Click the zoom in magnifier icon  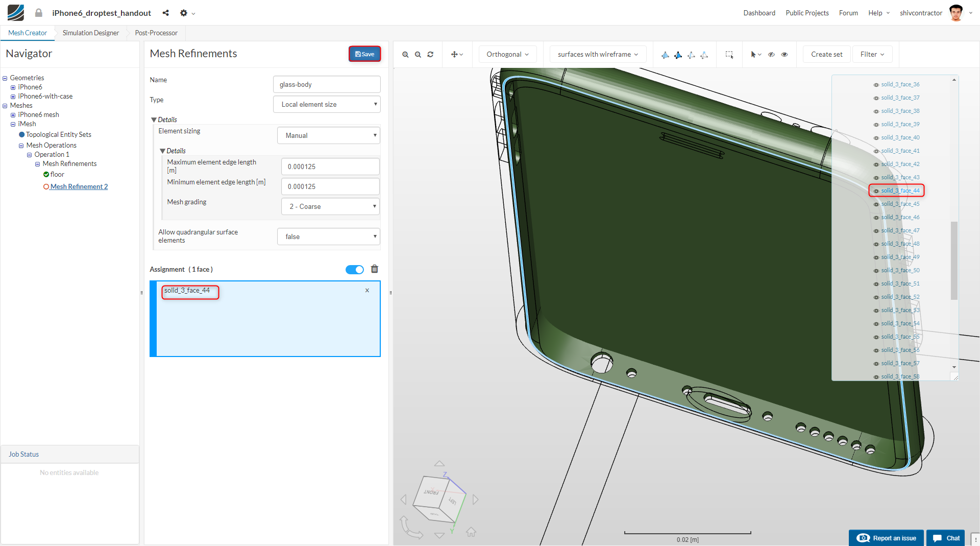pos(405,55)
